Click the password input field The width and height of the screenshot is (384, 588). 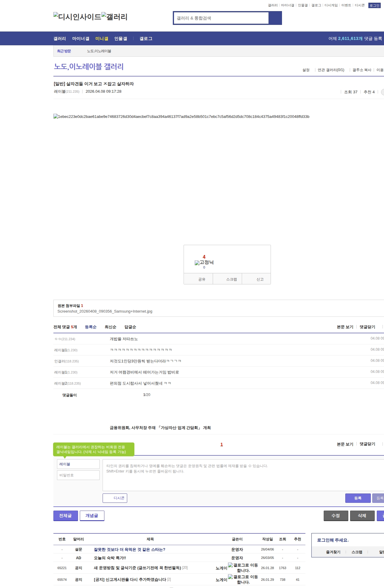78,475
